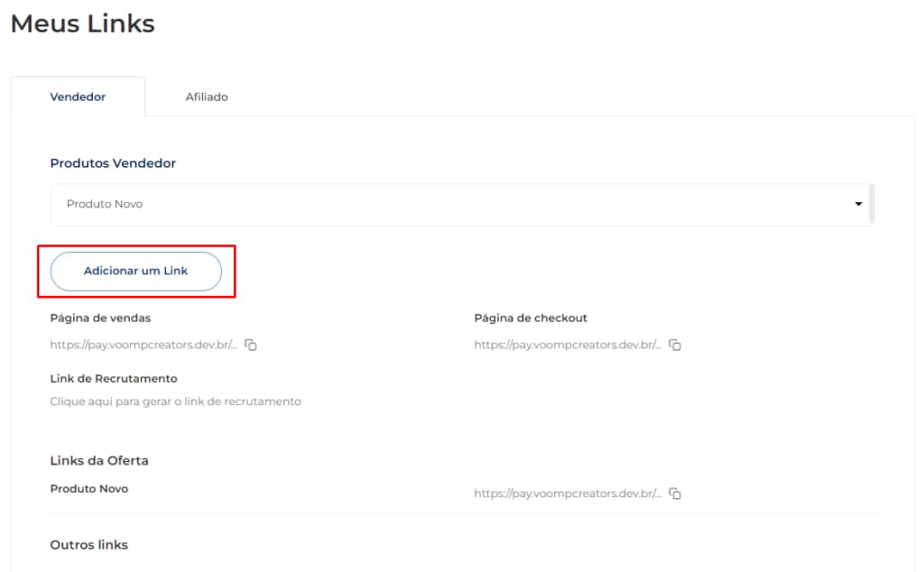This screenshot has width=924, height=572.
Task: Click the Links da Oferta product URL
Action: coord(568,494)
